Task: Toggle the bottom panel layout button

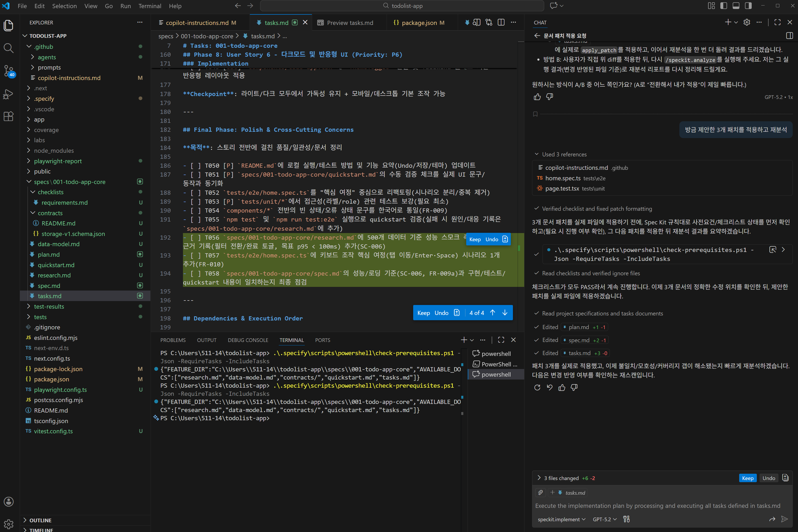Action: [736, 6]
